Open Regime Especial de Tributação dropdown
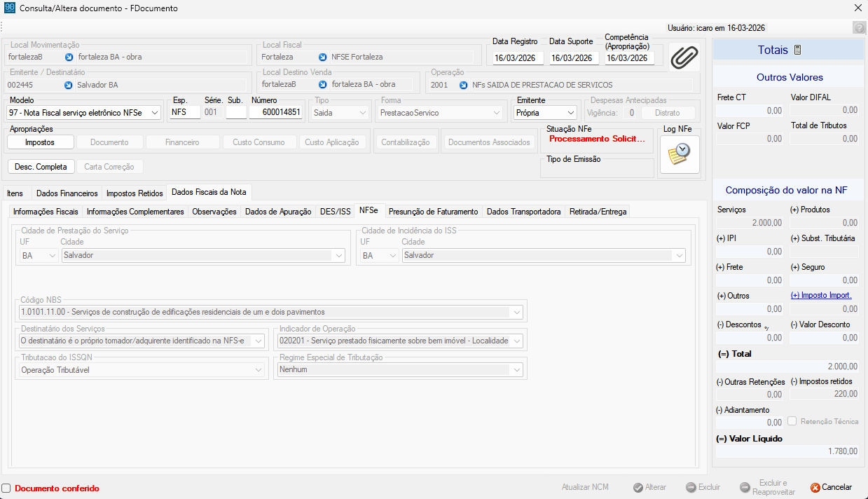 tap(517, 369)
